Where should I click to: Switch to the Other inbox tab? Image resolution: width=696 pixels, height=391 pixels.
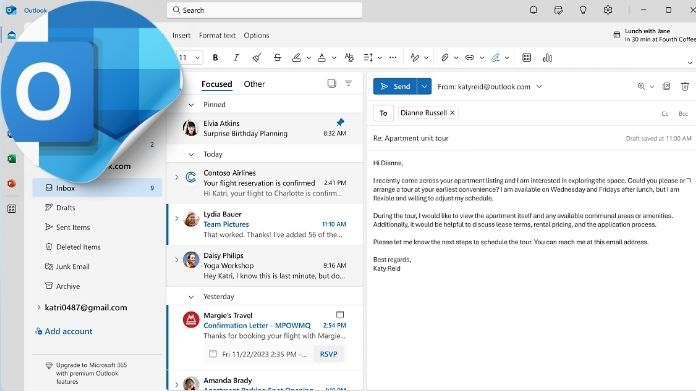(254, 84)
